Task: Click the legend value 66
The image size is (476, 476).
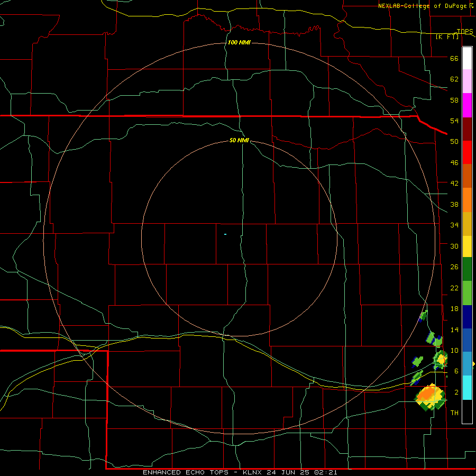Action: pos(454,58)
